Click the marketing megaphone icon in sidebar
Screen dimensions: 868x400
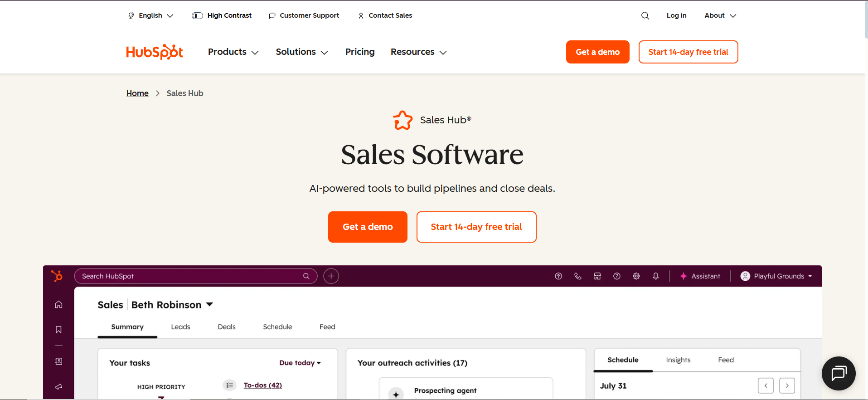58,387
